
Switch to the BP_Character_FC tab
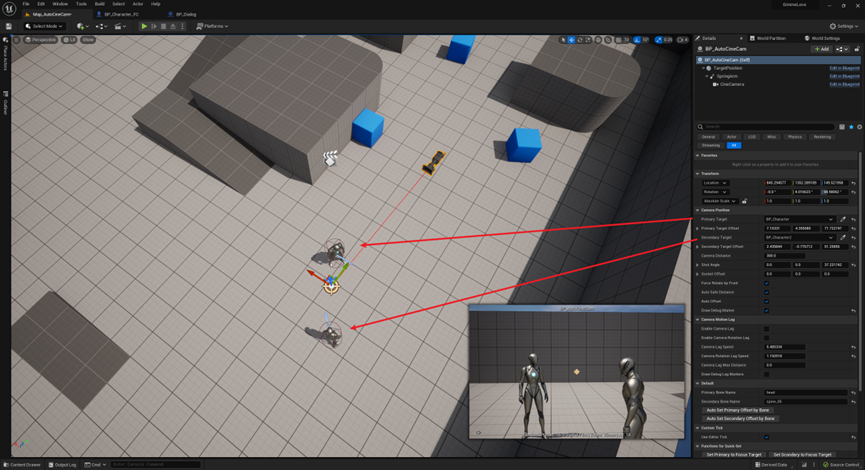coord(121,14)
